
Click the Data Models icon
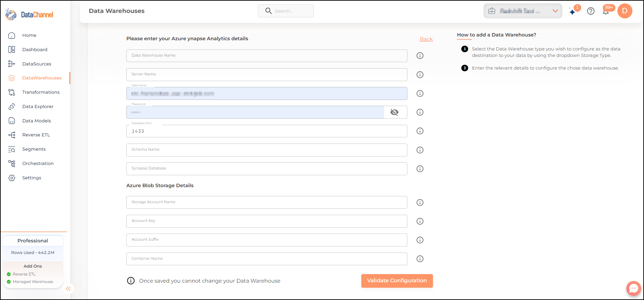click(x=12, y=121)
